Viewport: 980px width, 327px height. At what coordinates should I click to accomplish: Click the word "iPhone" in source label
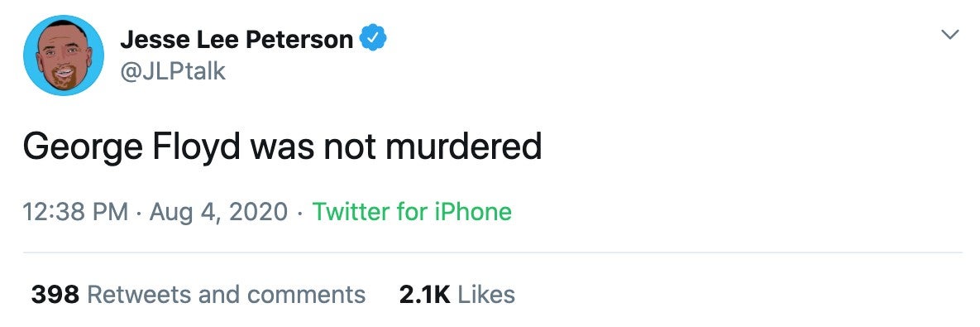point(472,211)
